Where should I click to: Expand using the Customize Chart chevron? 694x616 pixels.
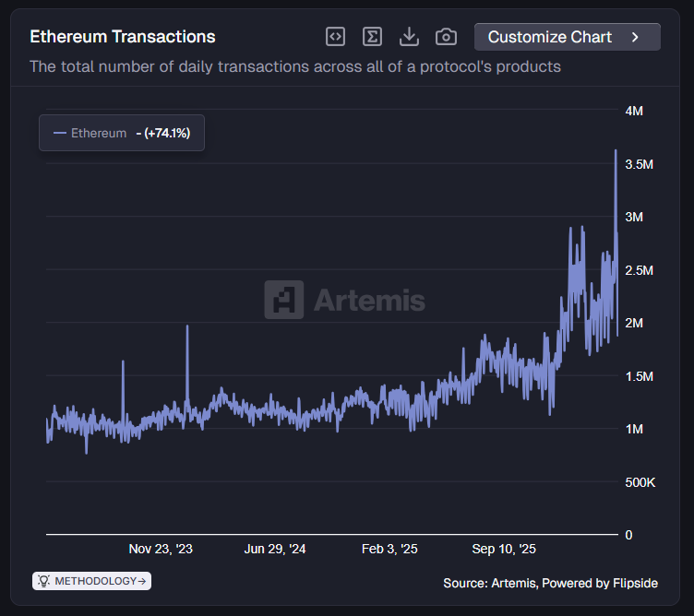(635, 37)
